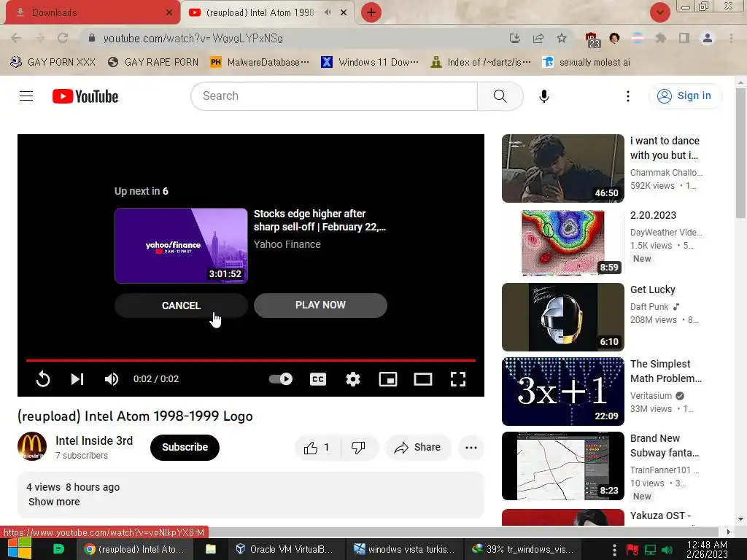Open the YouTube guide hamburger menu
This screenshot has height=560, width=747.
click(x=26, y=96)
